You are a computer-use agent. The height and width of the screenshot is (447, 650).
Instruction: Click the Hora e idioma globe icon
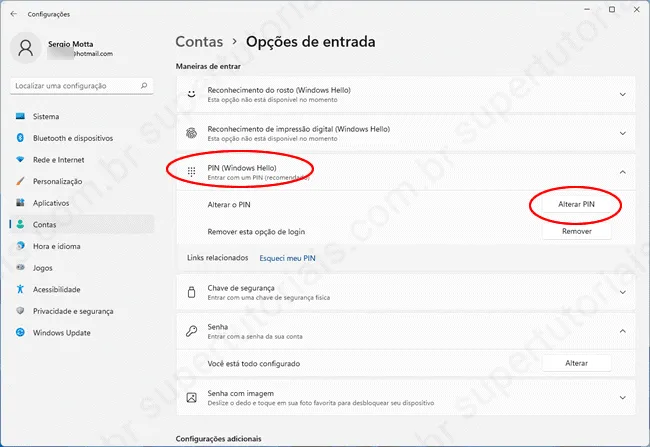coord(20,246)
